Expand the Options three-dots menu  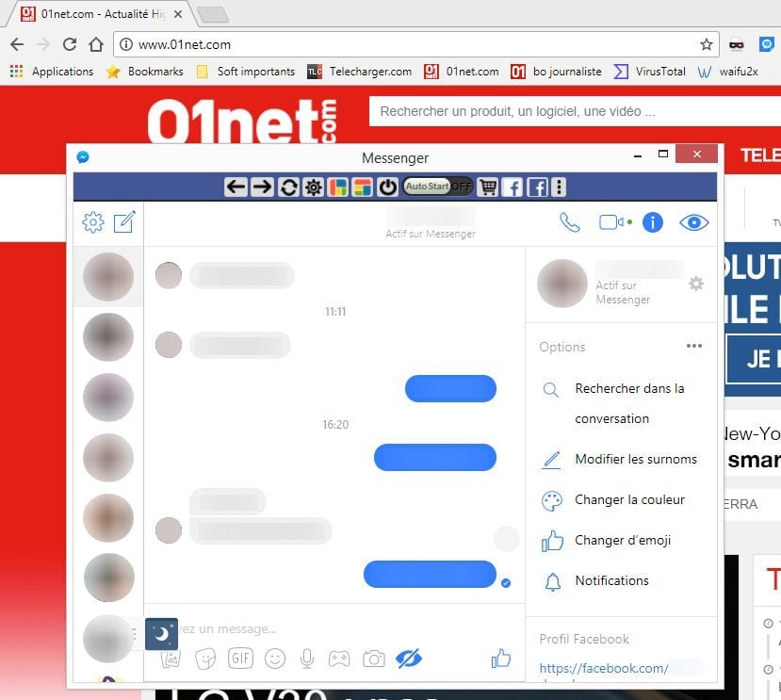[x=694, y=346]
